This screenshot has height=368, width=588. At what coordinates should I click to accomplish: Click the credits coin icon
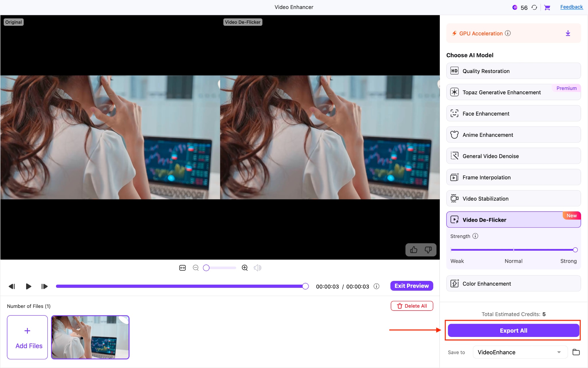[515, 7]
